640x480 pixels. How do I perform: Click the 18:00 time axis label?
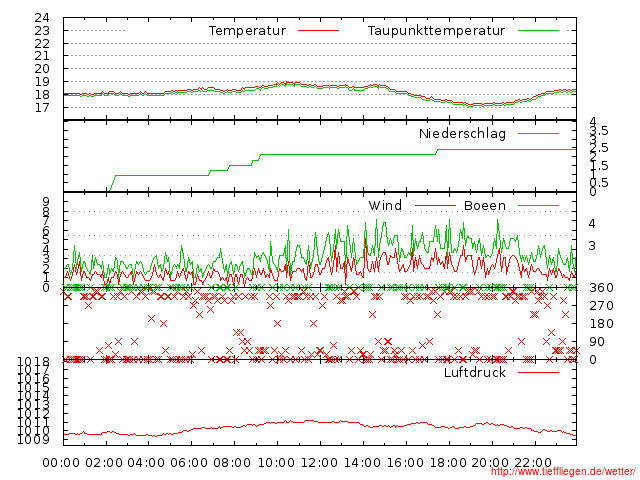point(448,463)
